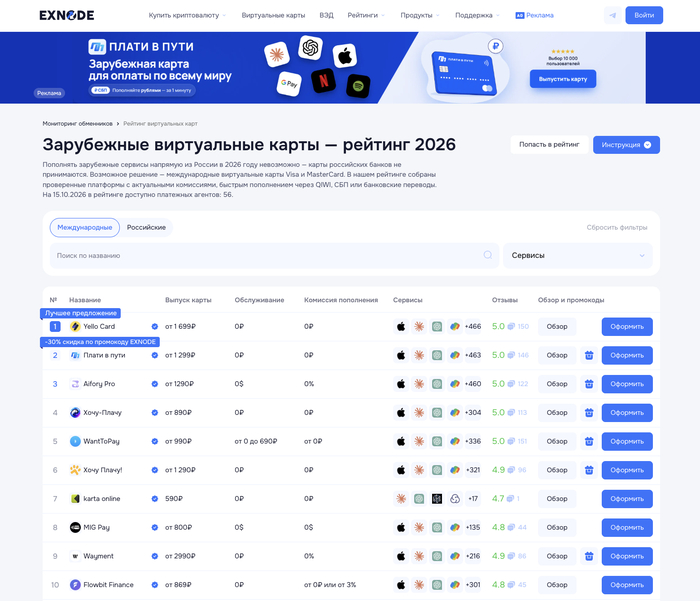This screenshot has width=700, height=601.
Task: Open Реклама link in navigation
Action: (534, 15)
